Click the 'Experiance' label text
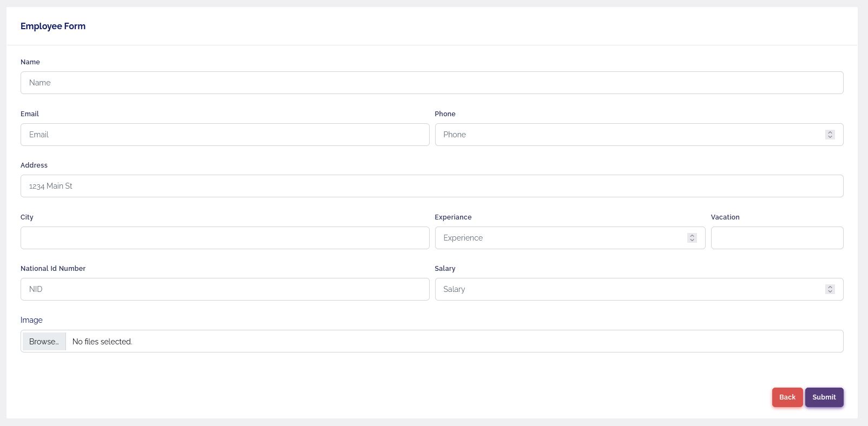The width and height of the screenshot is (868, 426). [x=453, y=217]
